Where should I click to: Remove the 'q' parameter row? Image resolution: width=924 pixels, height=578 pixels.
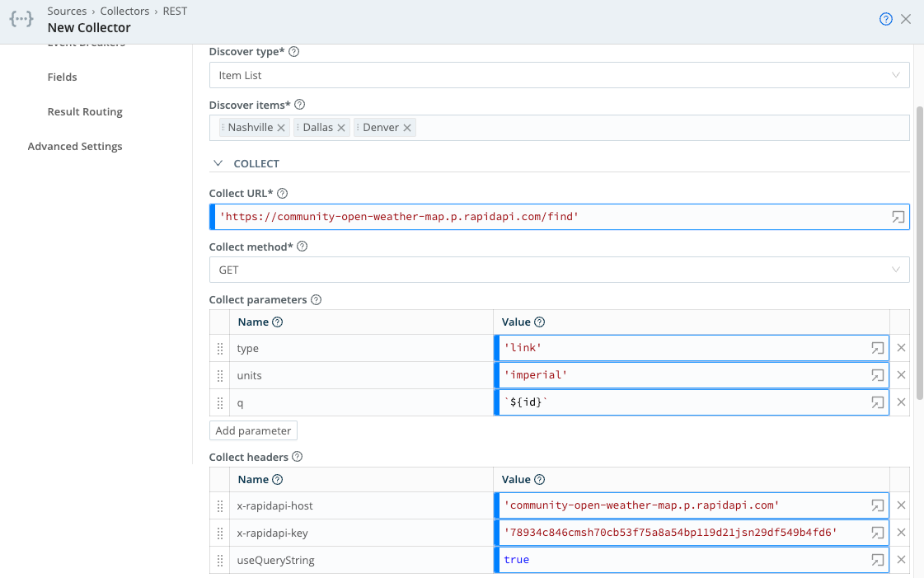coord(901,402)
